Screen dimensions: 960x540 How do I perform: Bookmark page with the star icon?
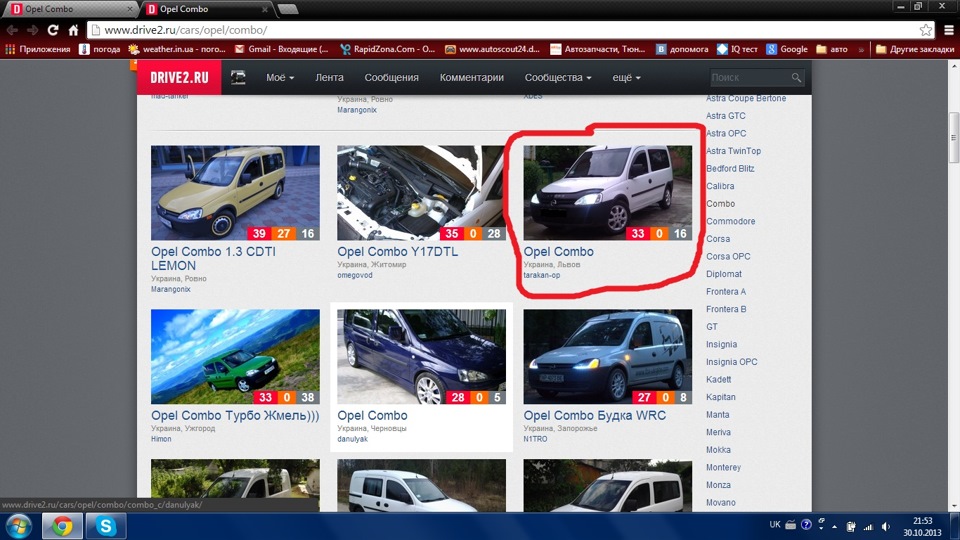(x=926, y=29)
